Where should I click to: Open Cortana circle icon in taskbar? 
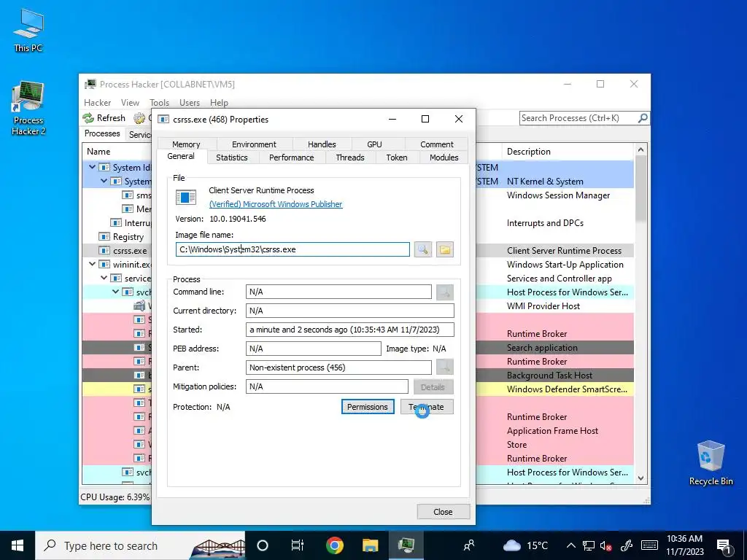[x=263, y=545]
